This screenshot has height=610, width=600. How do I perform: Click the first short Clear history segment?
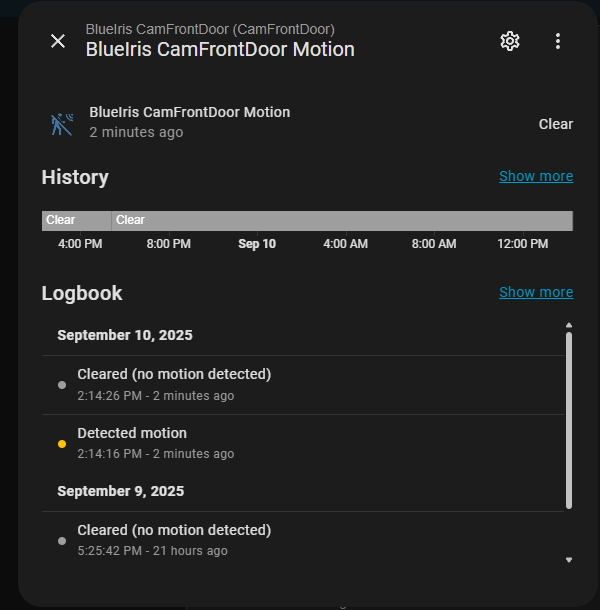point(76,221)
